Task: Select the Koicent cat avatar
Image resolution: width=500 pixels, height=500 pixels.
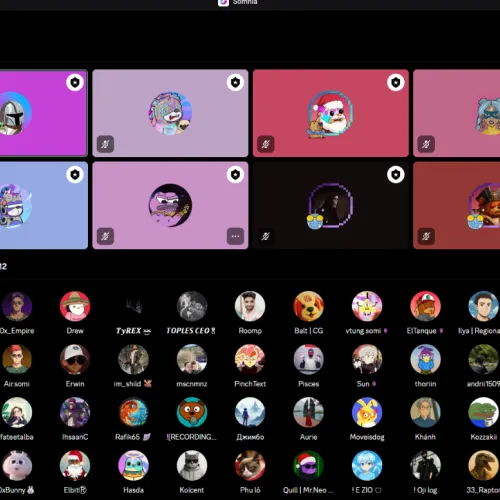Action: 192,465
